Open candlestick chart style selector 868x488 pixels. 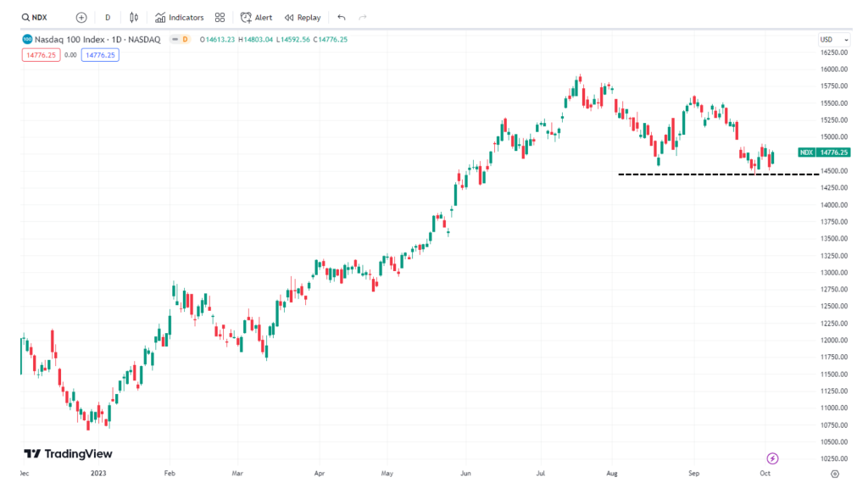tap(134, 18)
